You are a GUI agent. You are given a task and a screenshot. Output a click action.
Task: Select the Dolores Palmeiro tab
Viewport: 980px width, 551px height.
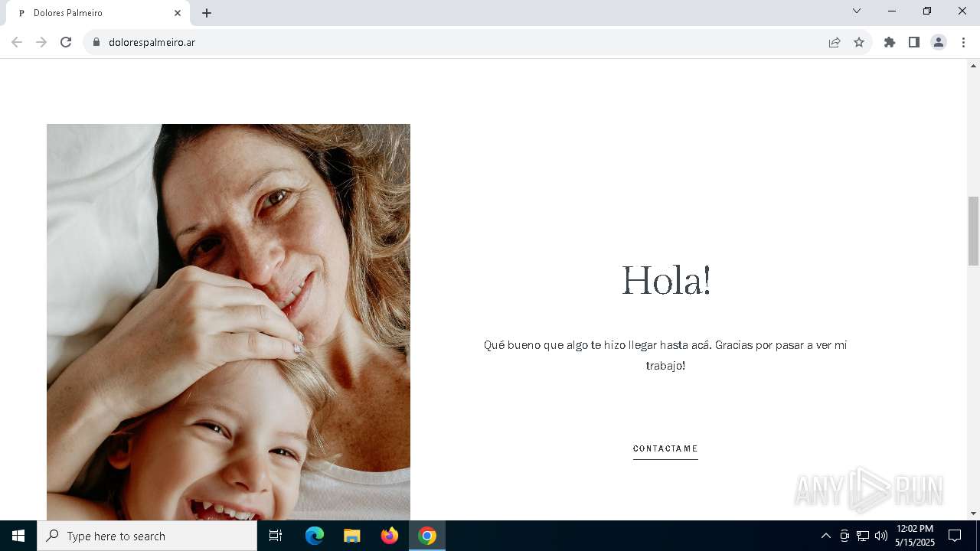click(98, 13)
